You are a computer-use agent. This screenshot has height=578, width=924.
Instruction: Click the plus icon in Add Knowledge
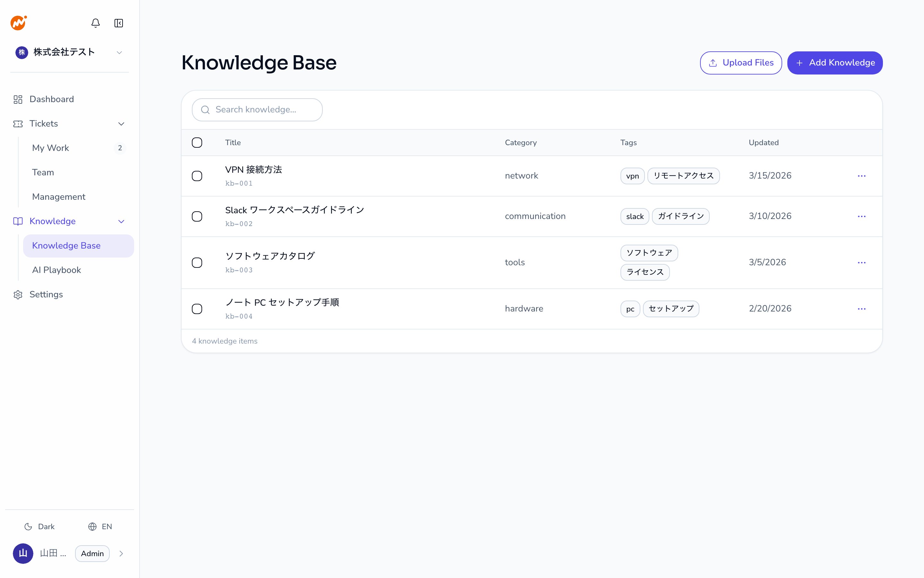tap(800, 63)
